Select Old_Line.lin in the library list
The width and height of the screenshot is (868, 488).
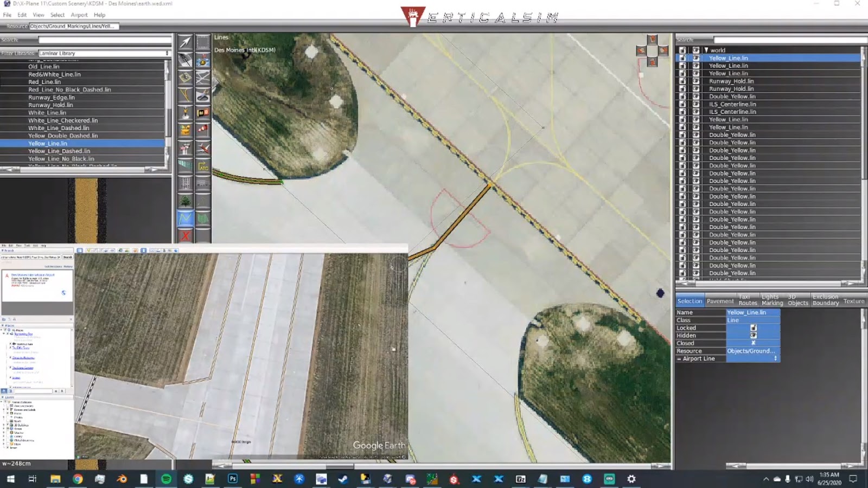82,67
